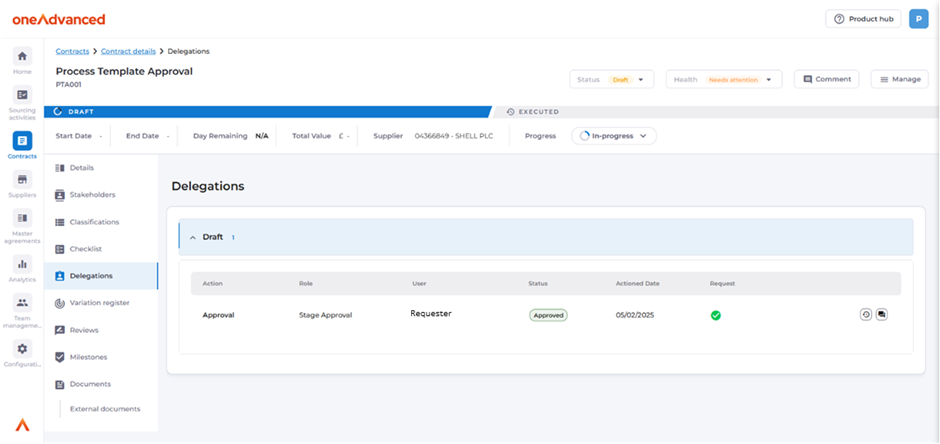Go to Master agreements section
Screen dimensions: 940x444
22,218
